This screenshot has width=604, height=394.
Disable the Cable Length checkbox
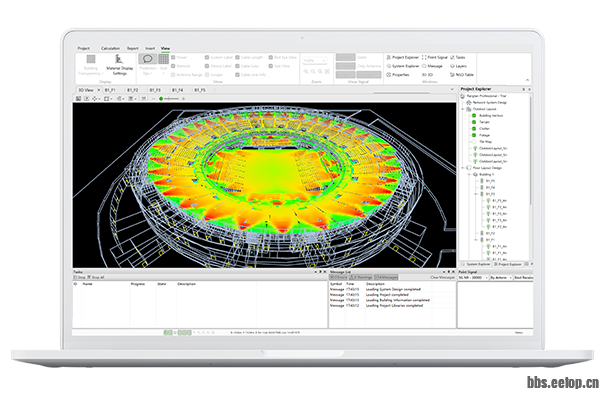[x=237, y=57]
